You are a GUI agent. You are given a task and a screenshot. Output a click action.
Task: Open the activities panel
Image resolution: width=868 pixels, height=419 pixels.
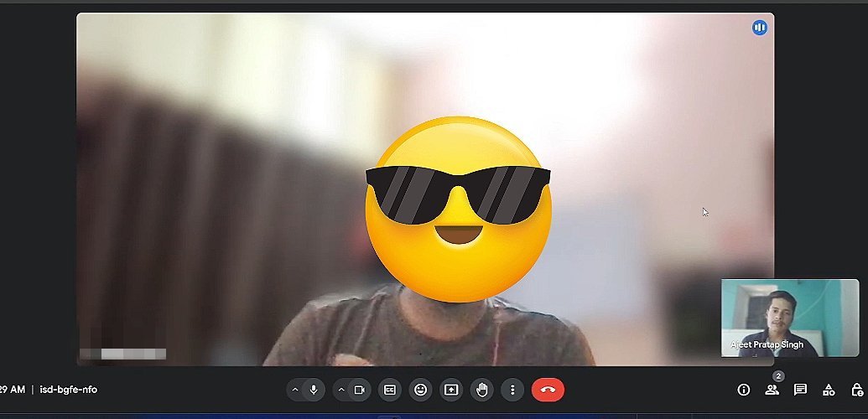pos(829,390)
